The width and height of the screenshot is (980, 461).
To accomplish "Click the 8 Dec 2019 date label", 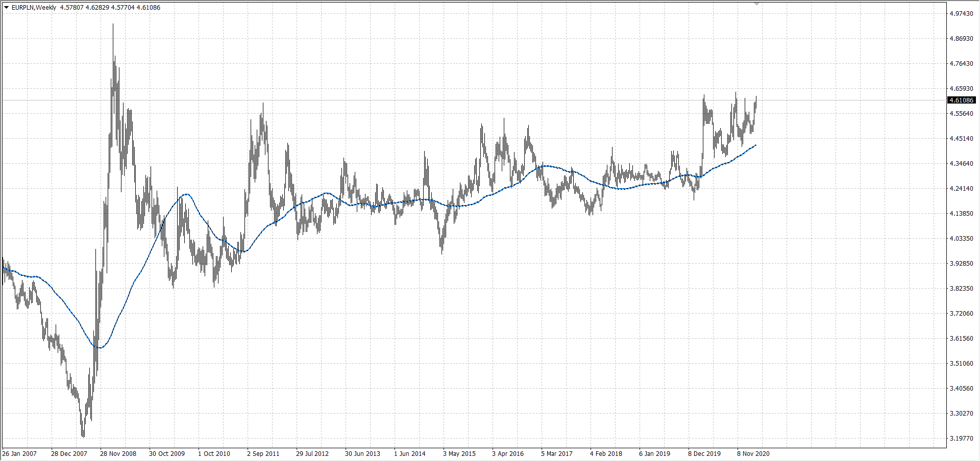I will click(704, 454).
